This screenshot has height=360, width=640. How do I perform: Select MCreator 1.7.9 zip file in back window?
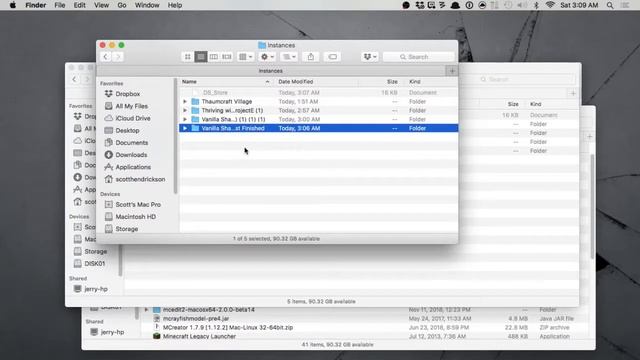pyautogui.click(x=228, y=327)
